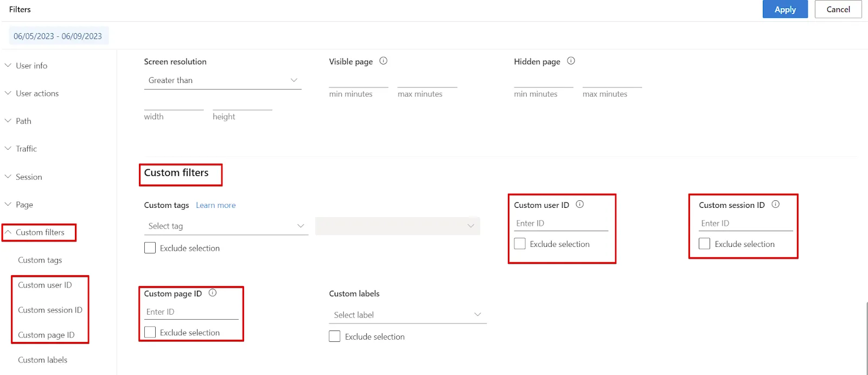Go to Custom tags in sidebar

tap(40, 260)
